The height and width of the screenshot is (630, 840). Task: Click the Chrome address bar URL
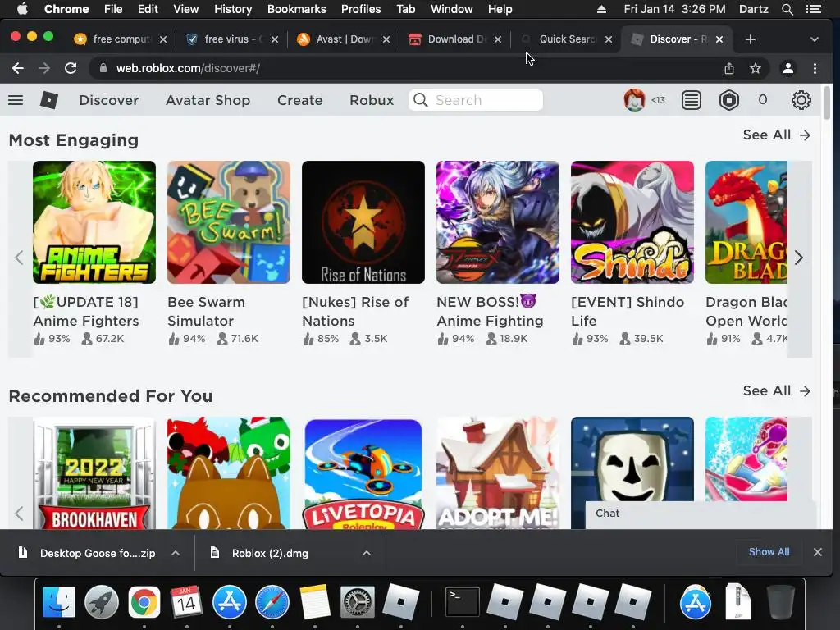[188, 68]
